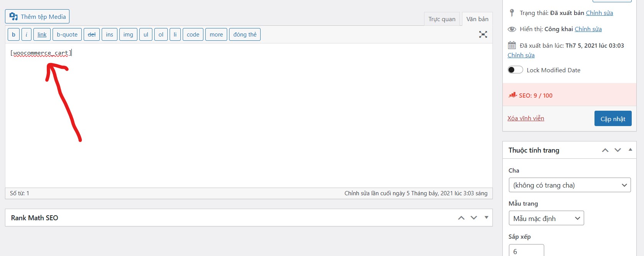Viewport: 644px width, 256px height.
Task: Move Thuộc tính trang panel down
Action: click(618, 150)
